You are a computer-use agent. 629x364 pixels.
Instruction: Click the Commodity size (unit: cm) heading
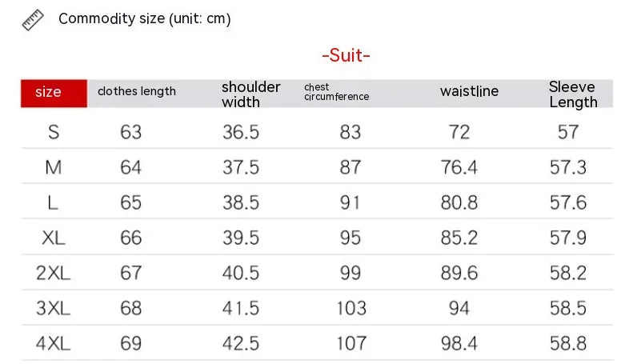145,19
